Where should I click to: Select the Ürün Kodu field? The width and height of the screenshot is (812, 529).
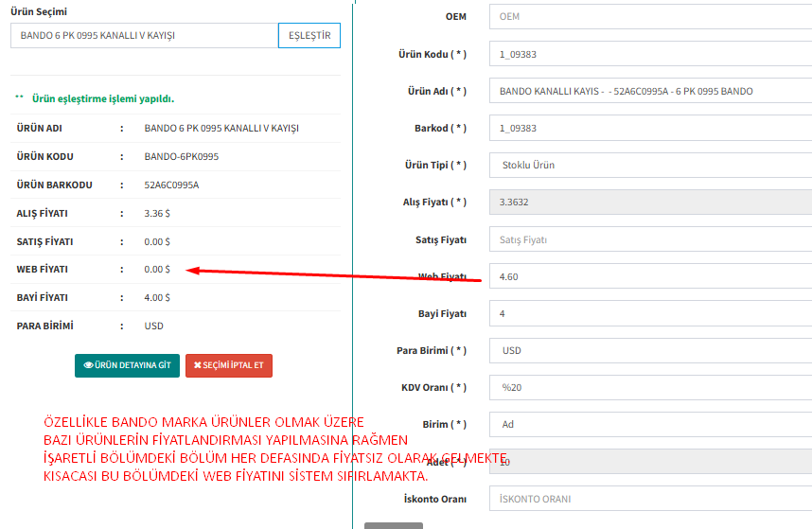(650, 54)
